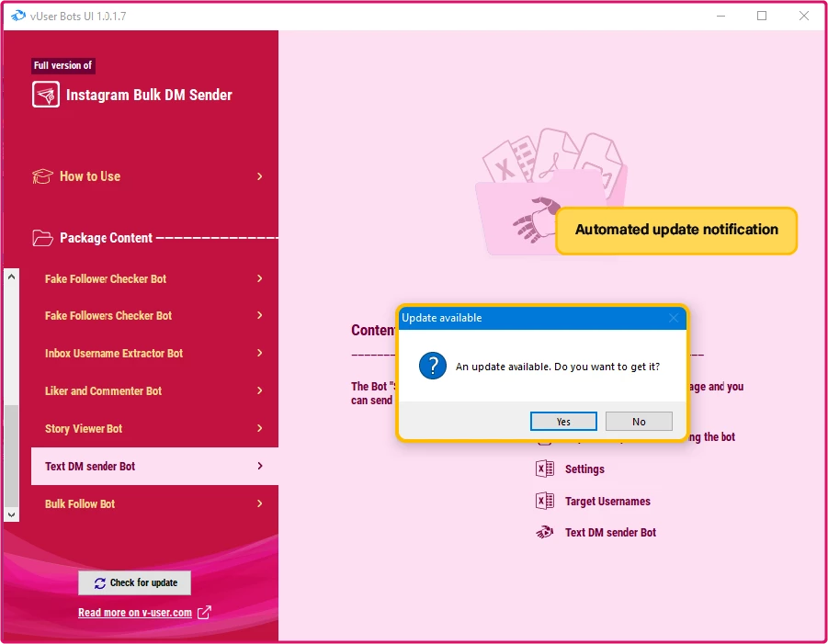
Task: Click the bot icon next to Text DM sender Bot
Action: [544, 532]
